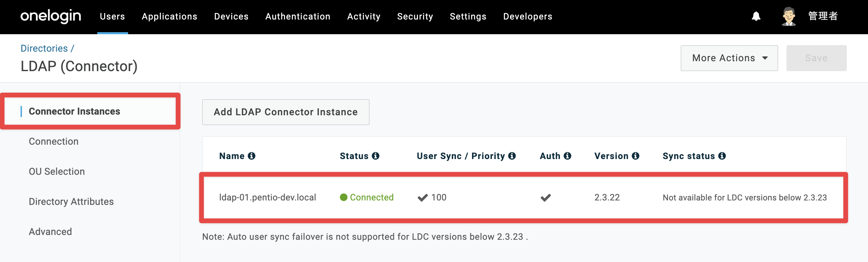The height and width of the screenshot is (262, 868).
Task: Open the 管理者 account menu
Action: point(823,16)
